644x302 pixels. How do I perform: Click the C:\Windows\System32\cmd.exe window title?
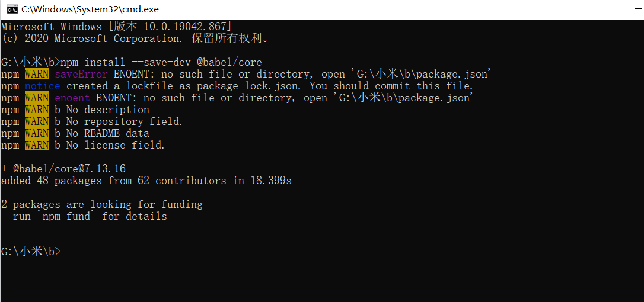click(x=90, y=9)
